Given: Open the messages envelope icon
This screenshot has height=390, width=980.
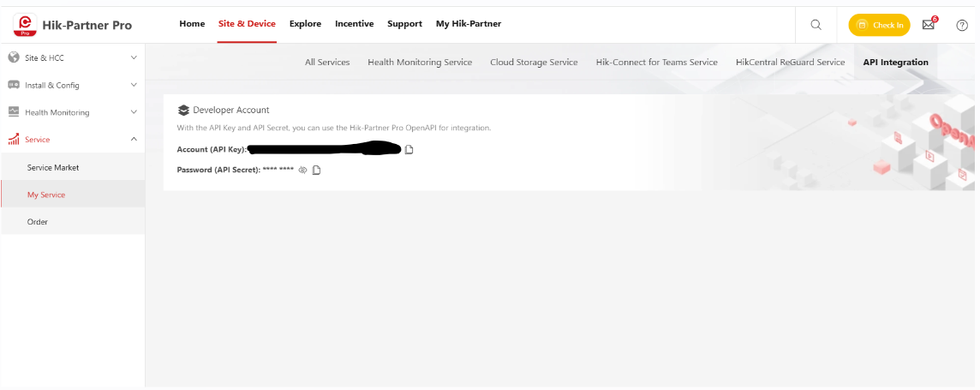Looking at the screenshot, I should click(x=929, y=25).
